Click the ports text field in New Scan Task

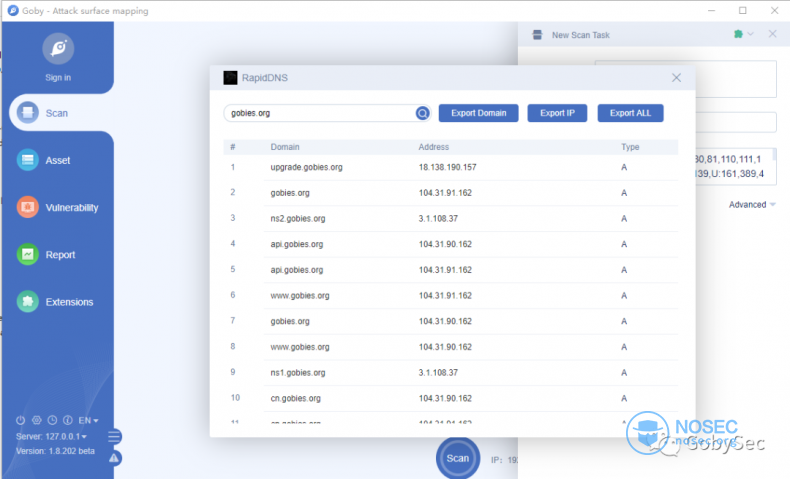[735, 166]
